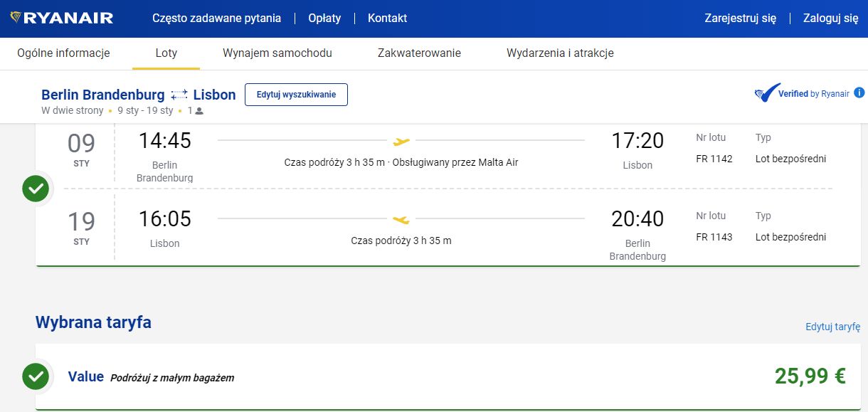The width and height of the screenshot is (868, 412).
Task: Click the outbound flight plane icon
Action: (401, 141)
